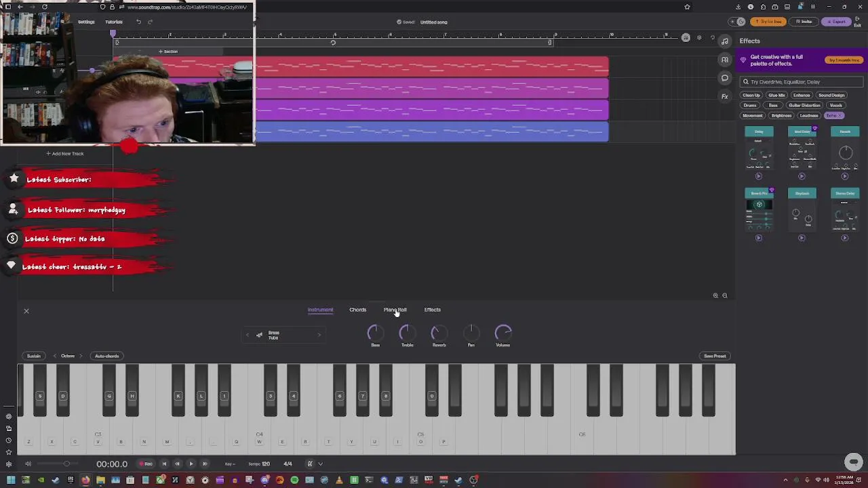Click the rewind transport button
Image resolution: width=868 pixels, height=488 pixels.
[x=178, y=464]
